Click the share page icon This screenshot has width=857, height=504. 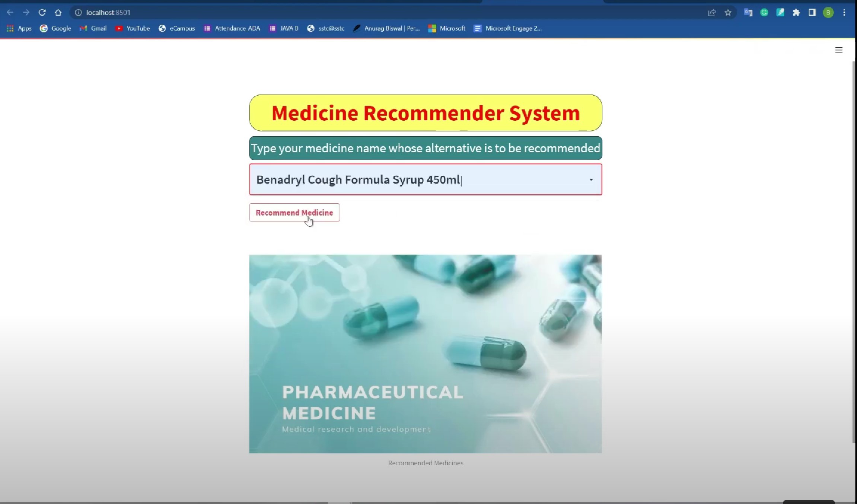tap(712, 12)
